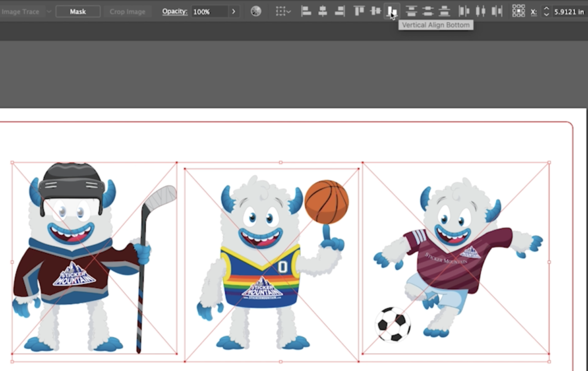Click the Horizontal Align Right icon
The width and height of the screenshot is (588, 371).
click(339, 11)
